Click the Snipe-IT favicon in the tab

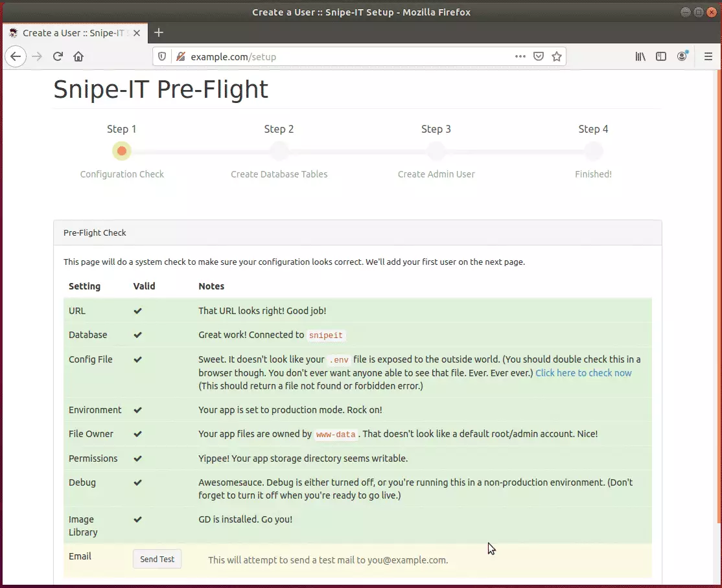click(x=14, y=33)
